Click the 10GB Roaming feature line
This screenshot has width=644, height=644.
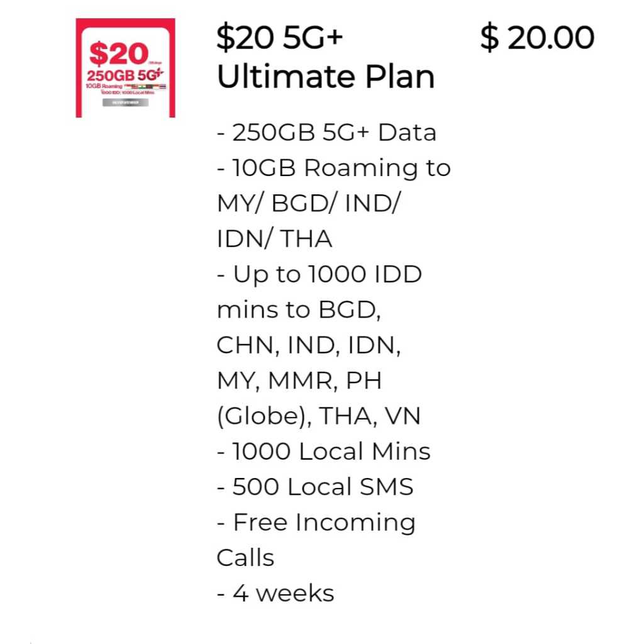click(x=333, y=169)
